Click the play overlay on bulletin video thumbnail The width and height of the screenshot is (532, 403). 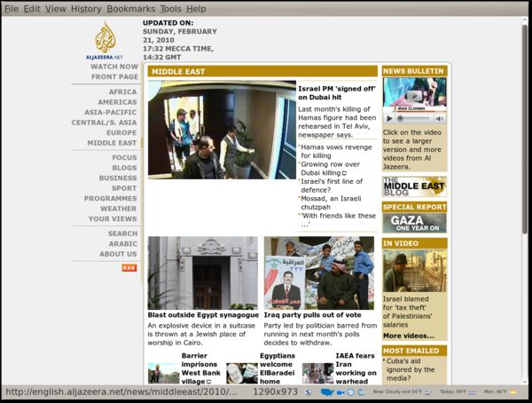point(414,96)
